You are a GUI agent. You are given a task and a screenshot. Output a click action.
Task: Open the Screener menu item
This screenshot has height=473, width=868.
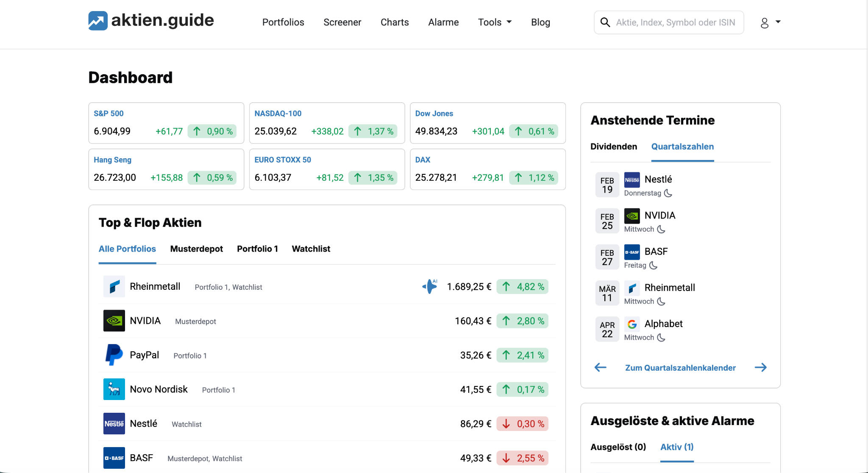click(x=342, y=22)
